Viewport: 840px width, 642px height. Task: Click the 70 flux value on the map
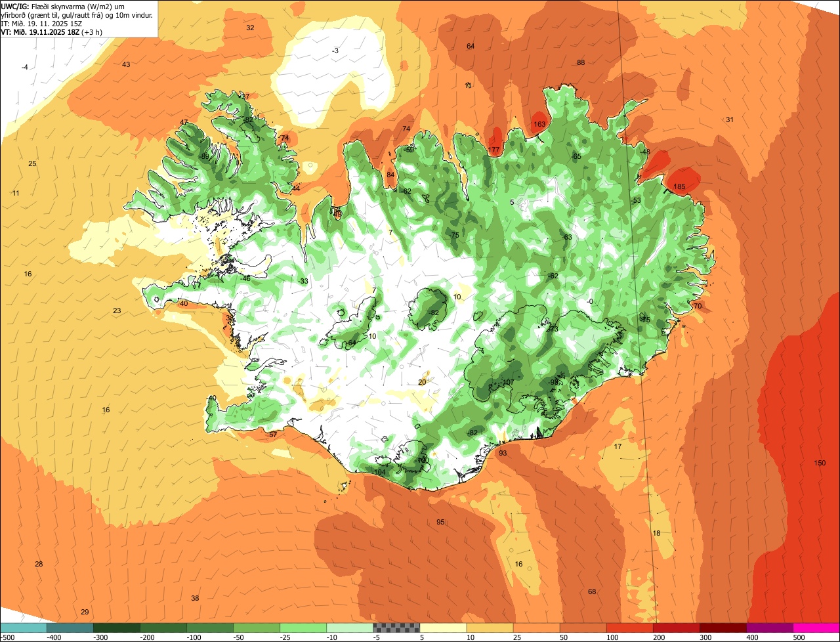coord(698,307)
